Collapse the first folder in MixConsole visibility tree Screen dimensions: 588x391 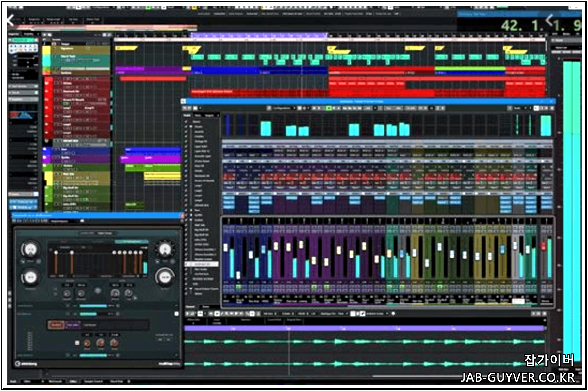[x=191, y=126]
